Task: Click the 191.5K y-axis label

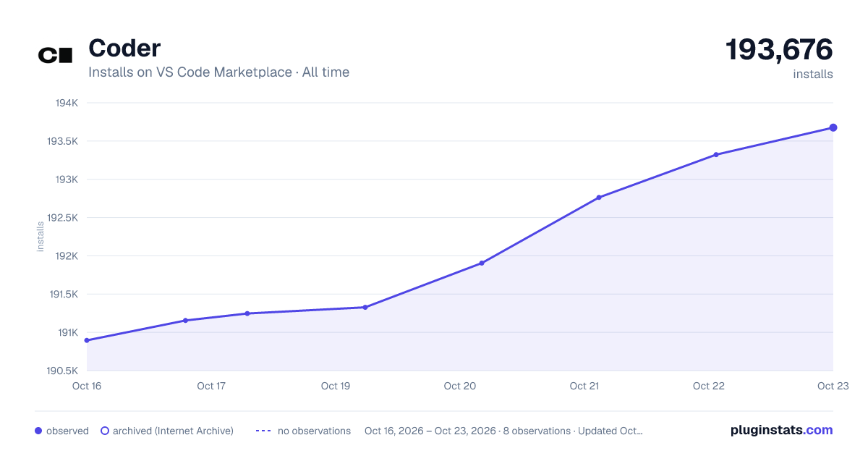Action: point(64,294)
